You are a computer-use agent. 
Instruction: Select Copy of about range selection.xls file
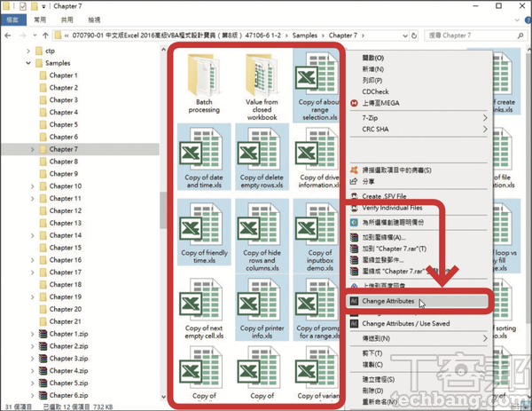click(x=317, y=85)
